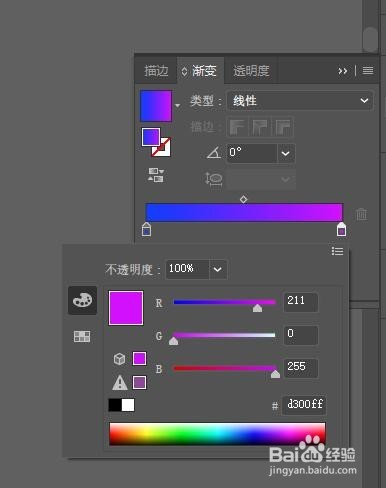The width and height of the screenshot is (386, 488).
Task: Open the color popup list menu icon
Action: pyautogui.click(x=337, y=251)
